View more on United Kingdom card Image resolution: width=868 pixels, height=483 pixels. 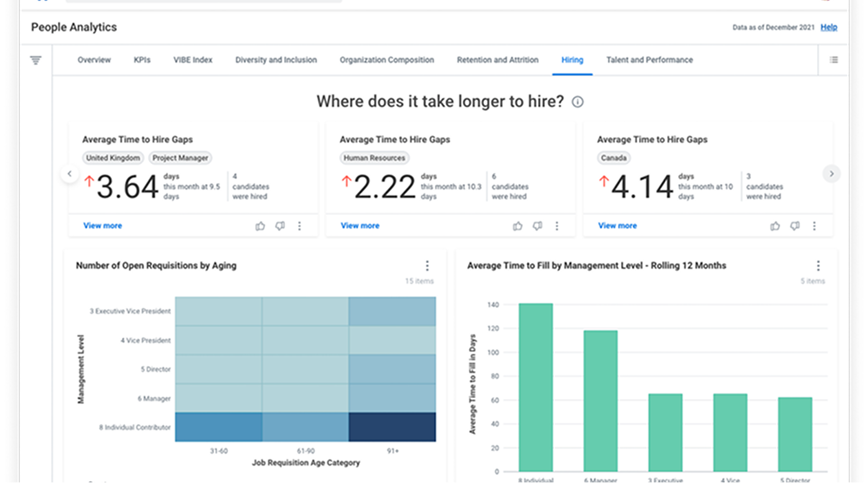pyautogui.click(x=103, y=226)
